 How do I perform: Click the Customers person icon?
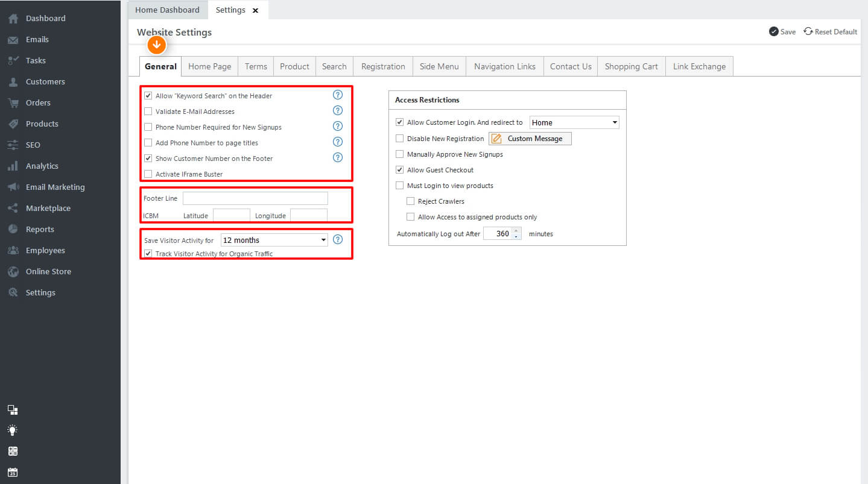(x=13, y=82)
